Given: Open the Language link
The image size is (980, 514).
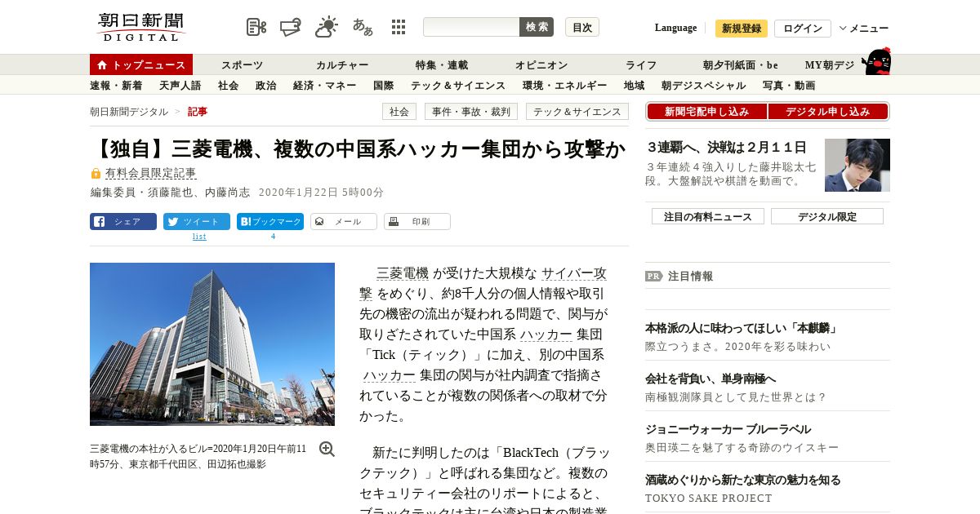Looking at the screenshot, I should click(x=675, y=28).
